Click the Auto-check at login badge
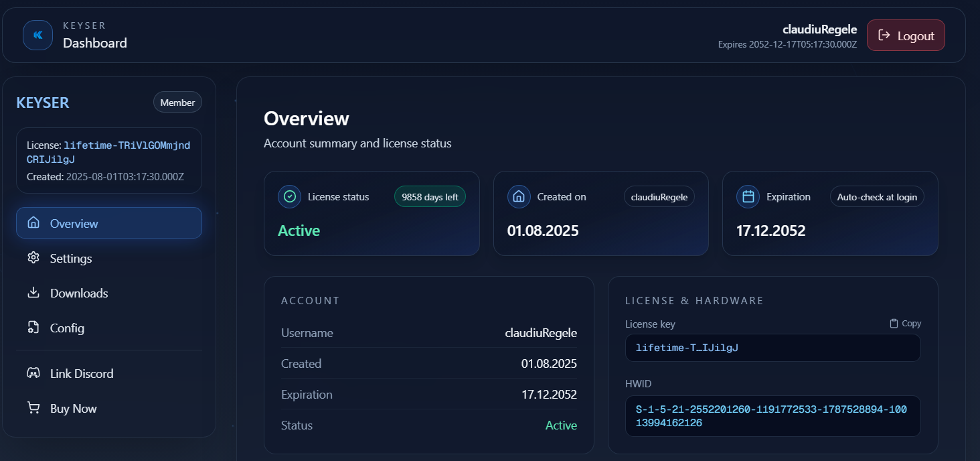The width and height of the screenshot is (980, 461). tap(877, 197)
